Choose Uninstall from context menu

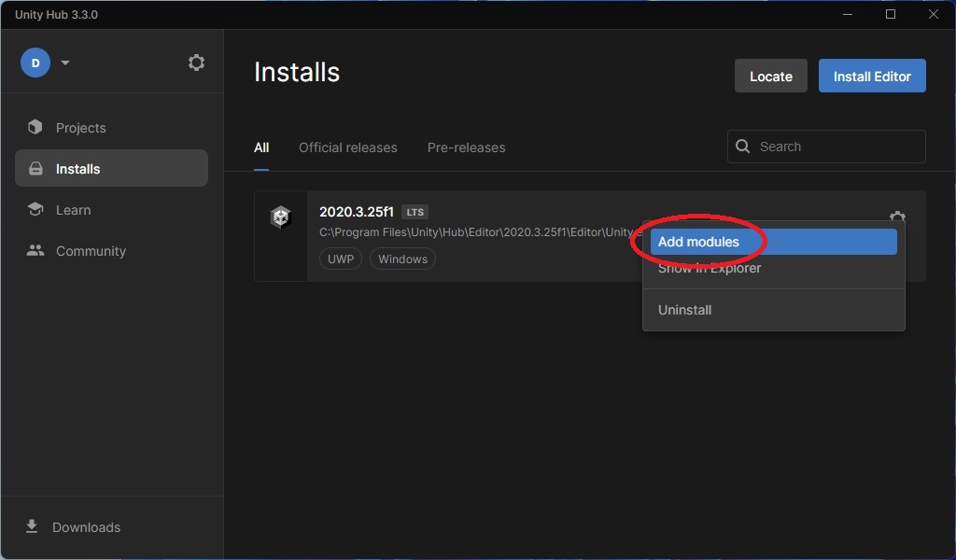coord(773,310)
